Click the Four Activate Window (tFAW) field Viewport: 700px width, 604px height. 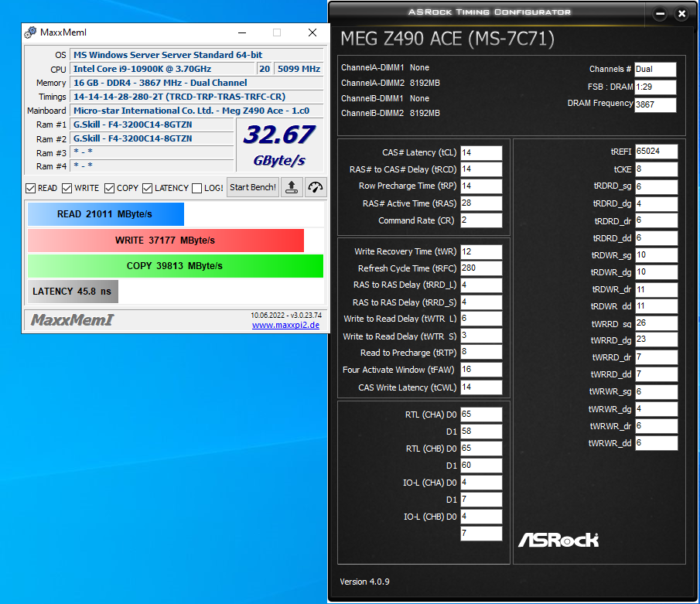pos(481,370)
